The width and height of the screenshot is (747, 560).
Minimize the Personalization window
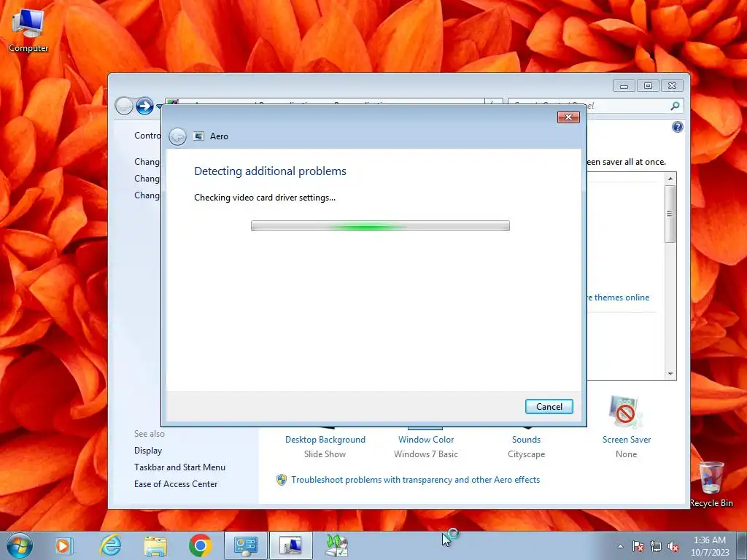(x=624, y=86)
